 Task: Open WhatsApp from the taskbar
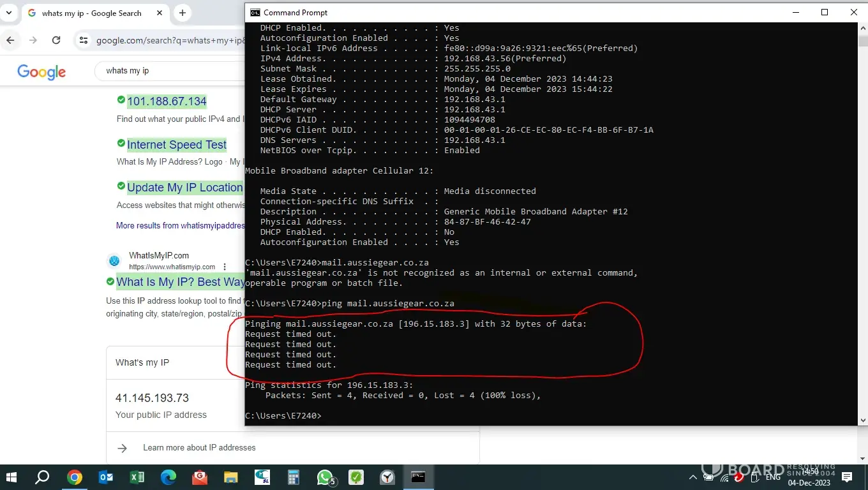[x=325, y=477]
